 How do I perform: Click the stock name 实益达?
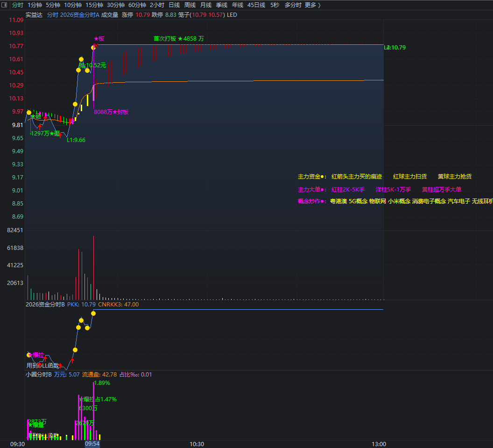pos(34,15)
